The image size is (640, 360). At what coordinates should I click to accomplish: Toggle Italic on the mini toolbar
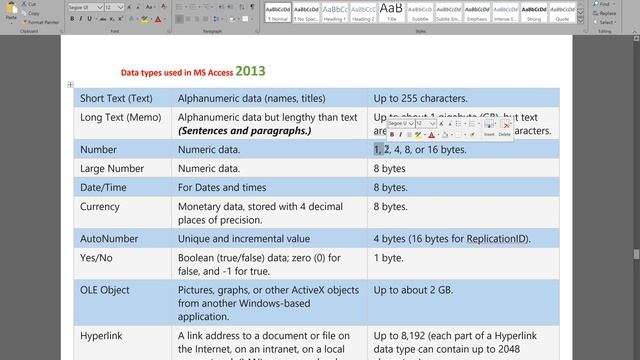(x=400, y=134)
